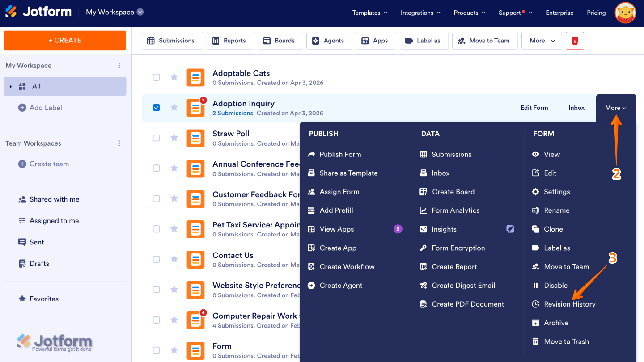This screenshot has width=644, height=362.
Task: Open Create Digest Email option
Action: click(x=462, y=285)
